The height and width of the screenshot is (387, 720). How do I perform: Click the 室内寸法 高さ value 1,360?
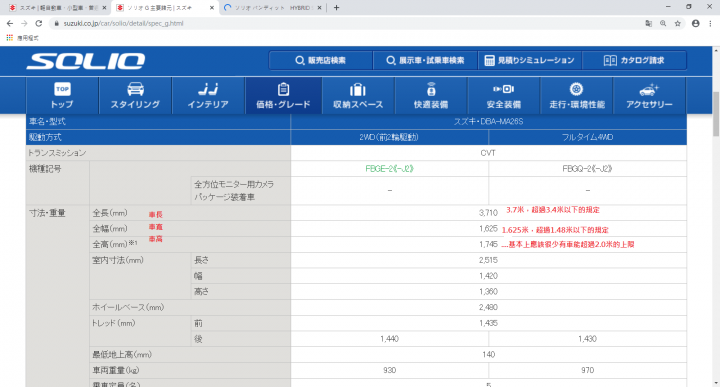[x=488, y=292]
